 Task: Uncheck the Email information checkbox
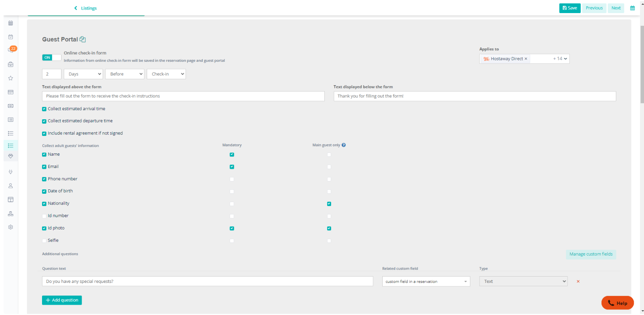(x=44, y=167)
